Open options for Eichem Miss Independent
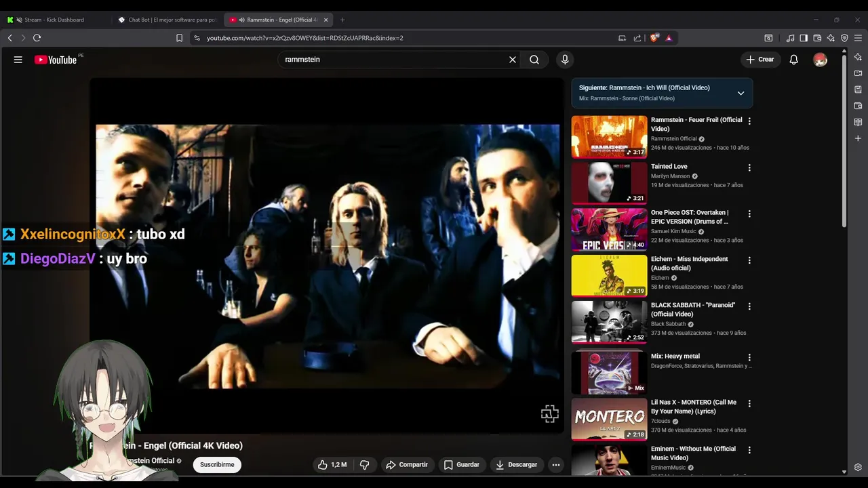Screen dimensions: 868x488 [749, 260]
